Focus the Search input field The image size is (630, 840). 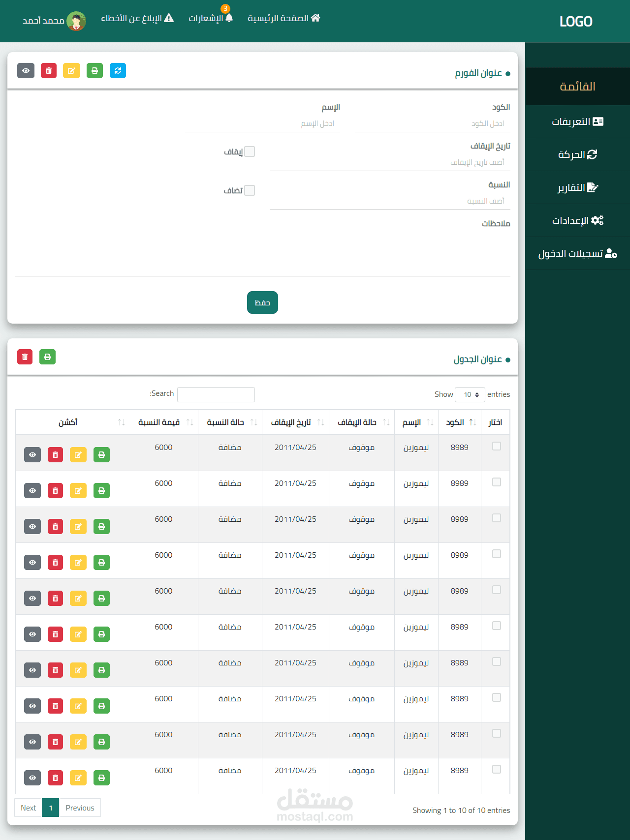click(216, 394)
